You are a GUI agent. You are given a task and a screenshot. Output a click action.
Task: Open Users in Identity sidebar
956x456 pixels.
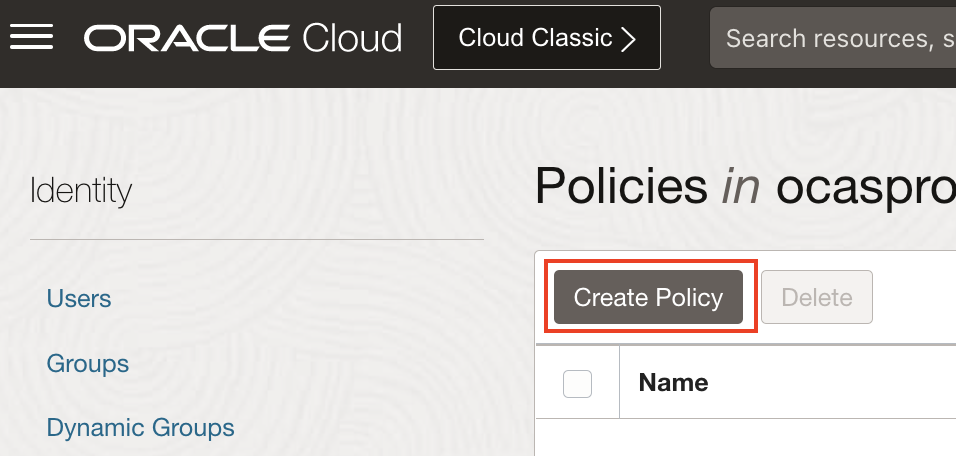click(x=79, y=299)
